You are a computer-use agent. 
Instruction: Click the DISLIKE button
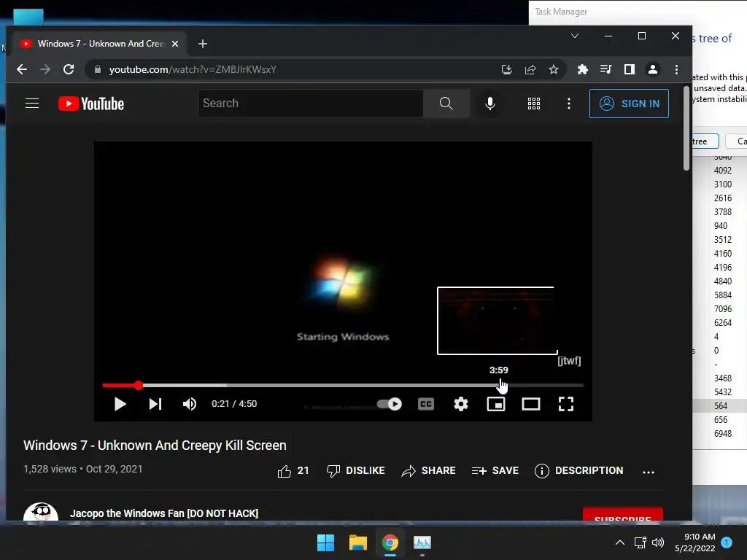pos(356,471)
